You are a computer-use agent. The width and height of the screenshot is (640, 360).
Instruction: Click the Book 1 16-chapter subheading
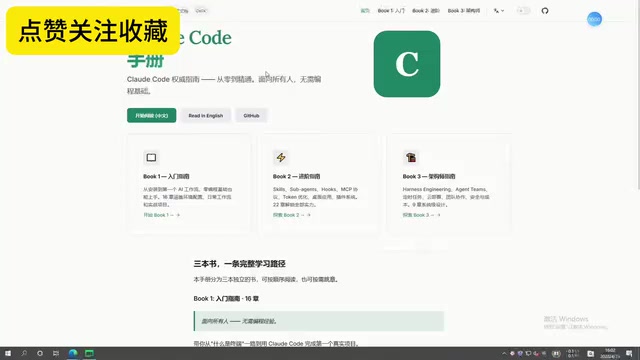click(x=226, y=298)
